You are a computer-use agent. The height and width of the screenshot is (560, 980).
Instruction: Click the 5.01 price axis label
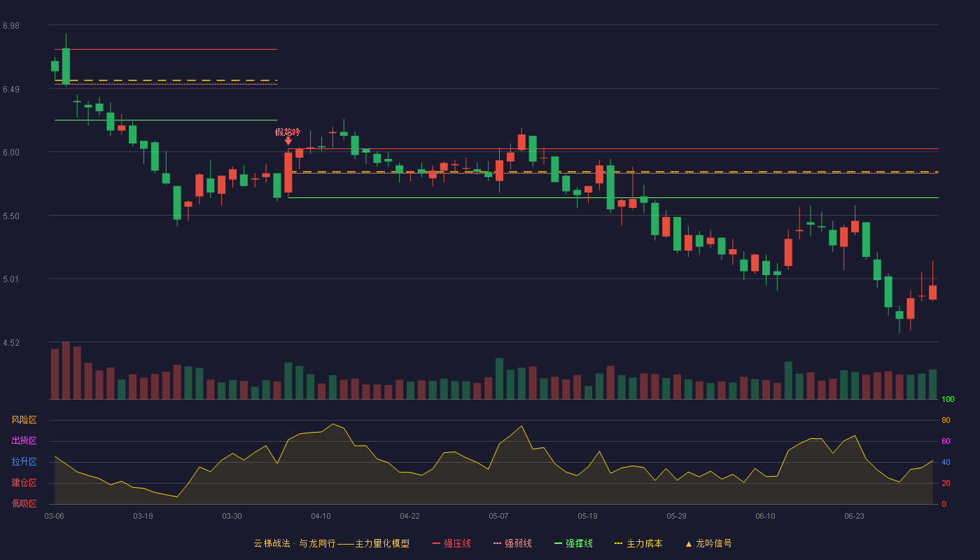click(x=11, y=279)
